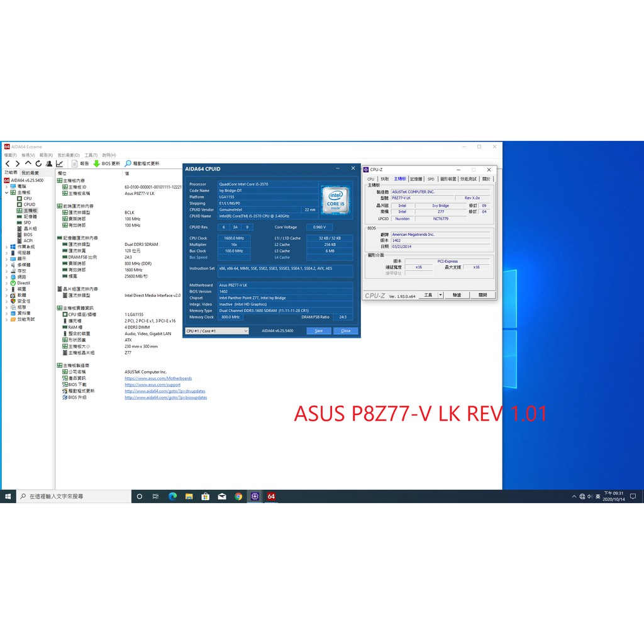Collapse the 主機板 tree node
Image resolution: width=644 pixels, height=644 pixels.
(x=7, y=192)
